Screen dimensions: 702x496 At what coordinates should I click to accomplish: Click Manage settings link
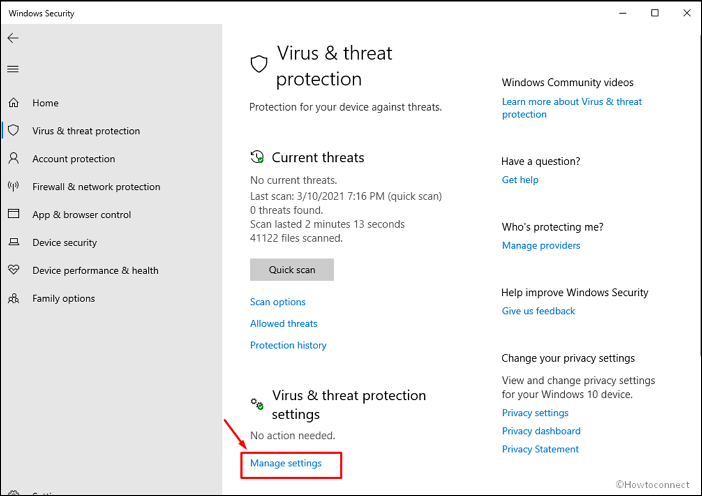286,463
